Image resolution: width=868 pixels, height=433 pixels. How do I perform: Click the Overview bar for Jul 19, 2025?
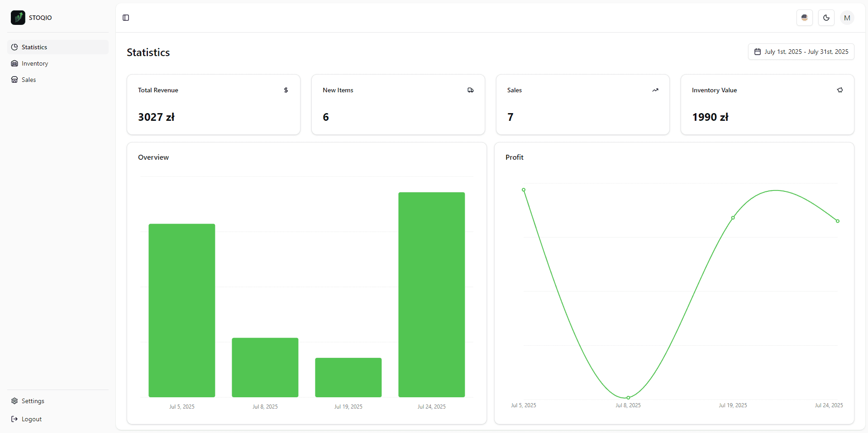pos(348,377)
